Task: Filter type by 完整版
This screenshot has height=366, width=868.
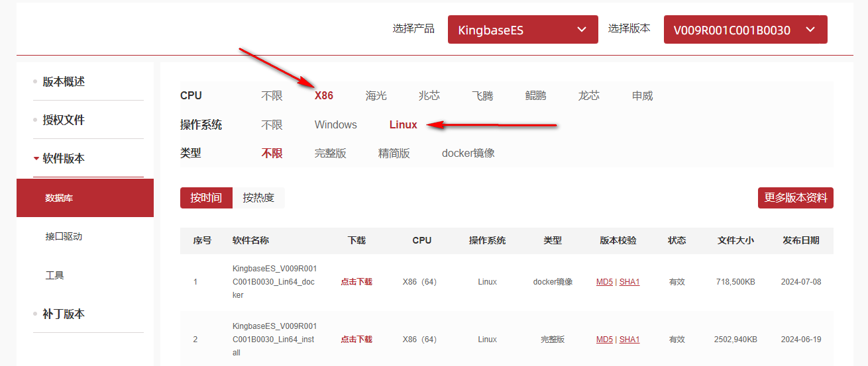Action: pos(330,154)
